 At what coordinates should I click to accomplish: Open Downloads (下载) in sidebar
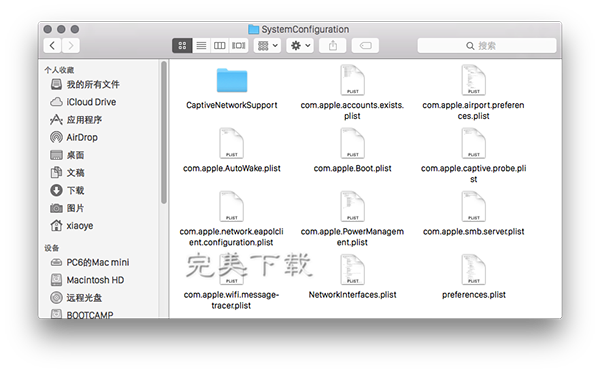click(67, 190)
